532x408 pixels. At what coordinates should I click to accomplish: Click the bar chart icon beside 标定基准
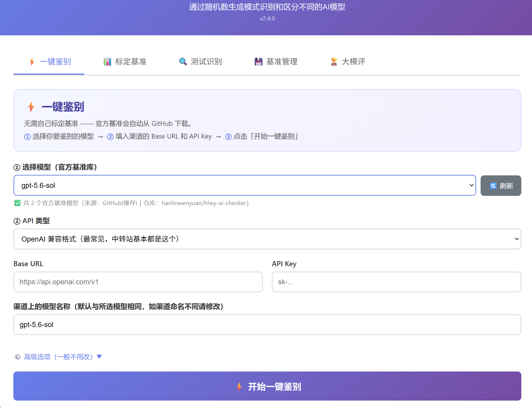pos(107,62)
